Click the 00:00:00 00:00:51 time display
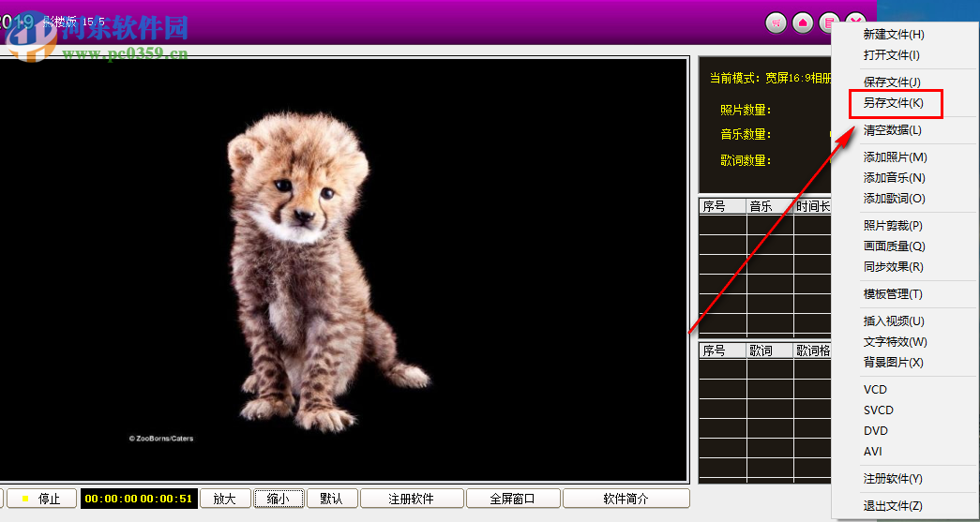Screen dimensions: 980x522 coord(139,499)
